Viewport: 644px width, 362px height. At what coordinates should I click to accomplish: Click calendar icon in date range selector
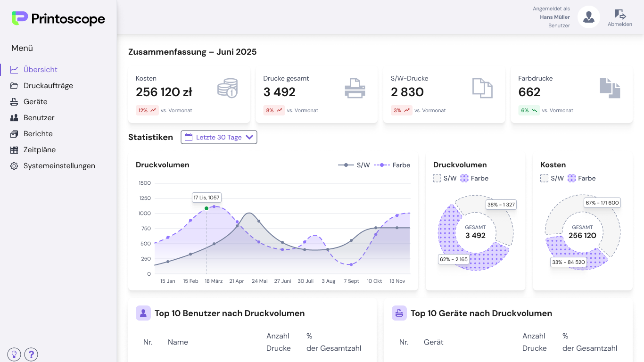(189, 137)
